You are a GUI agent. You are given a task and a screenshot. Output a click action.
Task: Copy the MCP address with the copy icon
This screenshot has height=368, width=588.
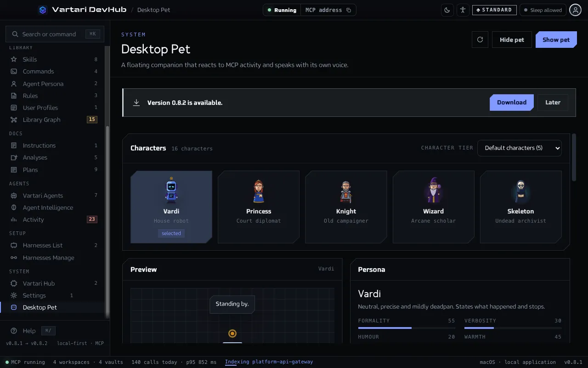pos(349,10)
